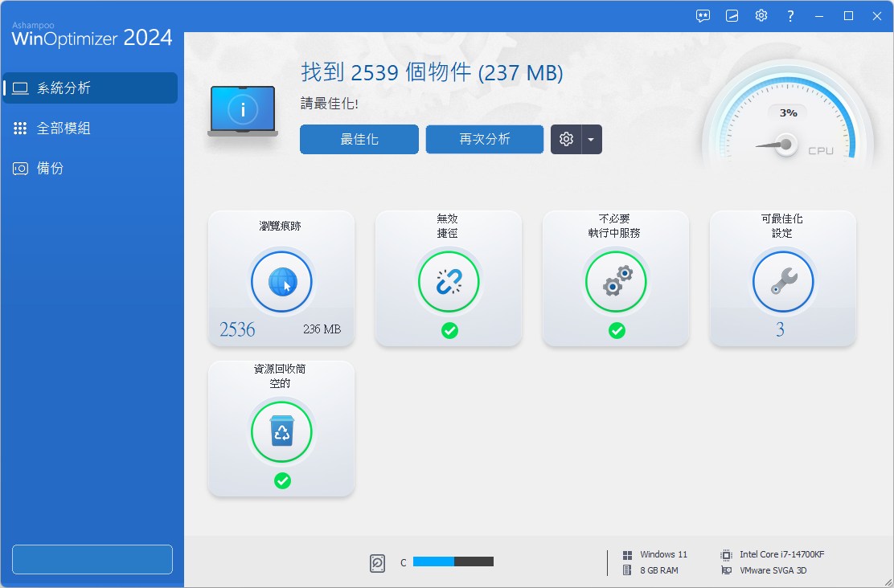This screenshot has width=894, height=588.
Task: Click the 再次分析 button
Action: [485, 139]
